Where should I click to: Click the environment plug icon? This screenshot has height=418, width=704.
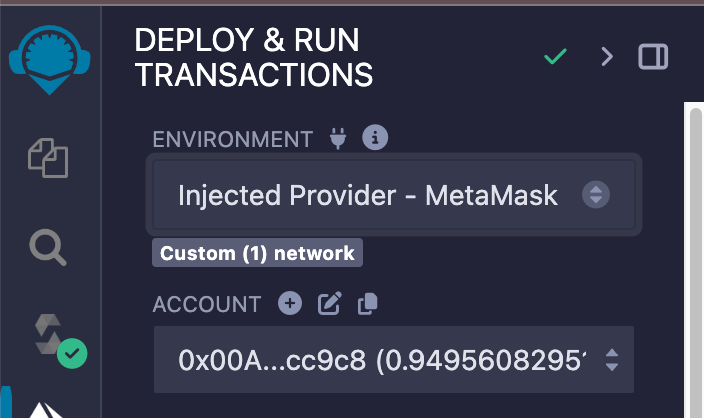[x=338, y=138]
